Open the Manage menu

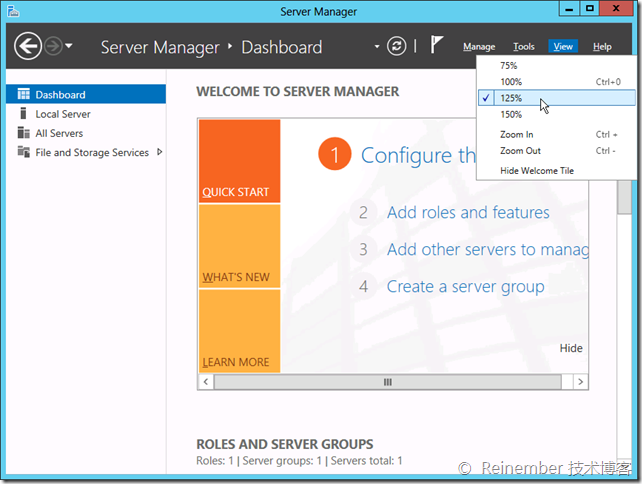pos(479,47)
